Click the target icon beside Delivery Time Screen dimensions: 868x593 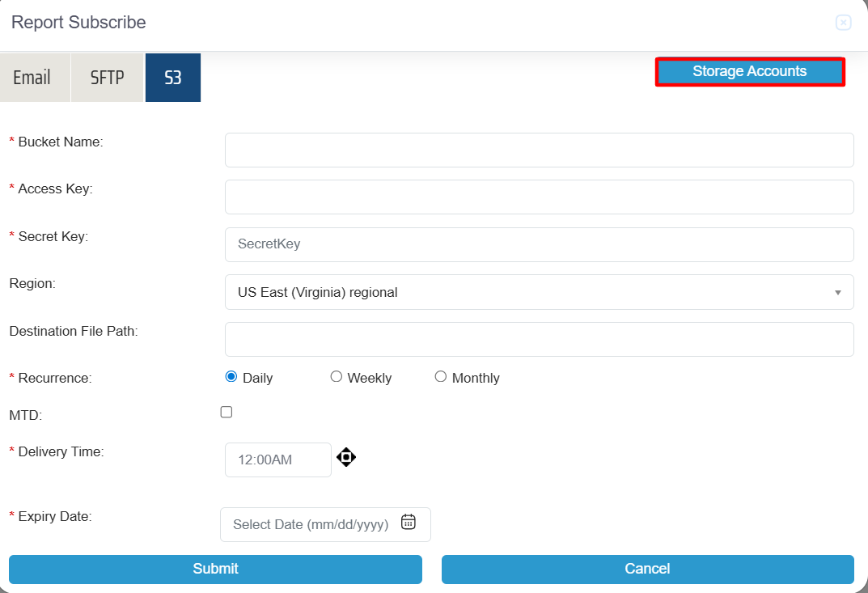pyautogui.click(x=346, y=457)
